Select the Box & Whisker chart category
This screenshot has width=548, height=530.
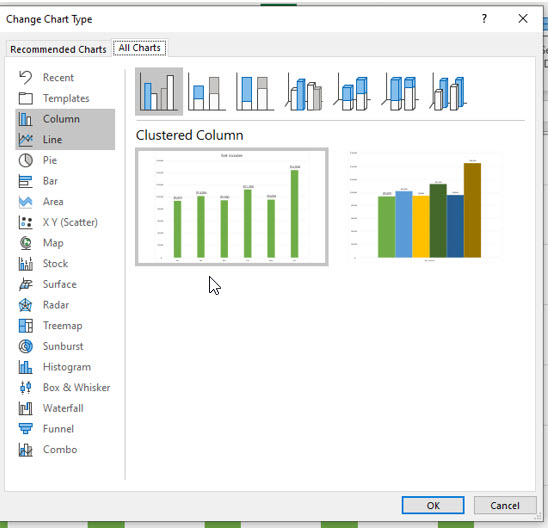[x=65, y=387]
